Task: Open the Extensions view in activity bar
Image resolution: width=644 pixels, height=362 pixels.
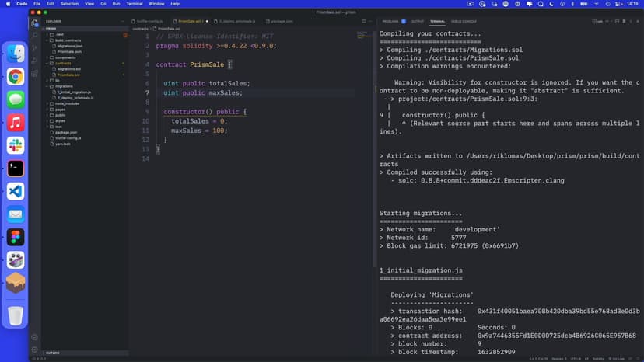Action: point(35,74)
